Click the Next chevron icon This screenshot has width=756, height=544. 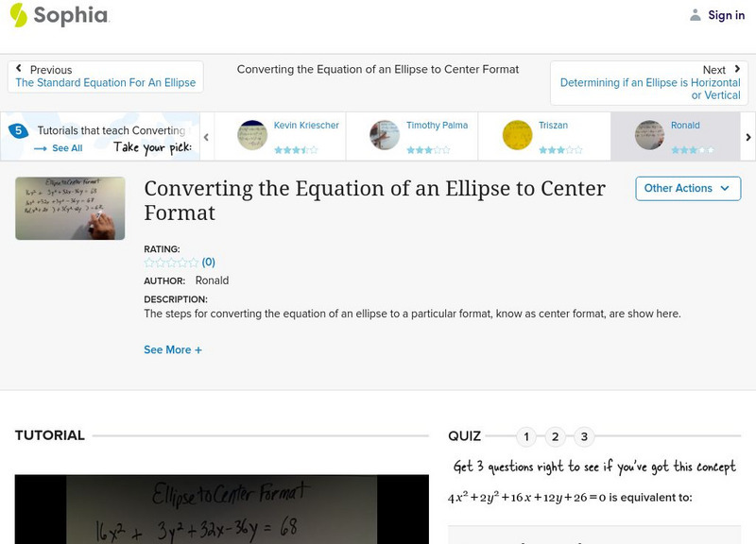(735, 69)
